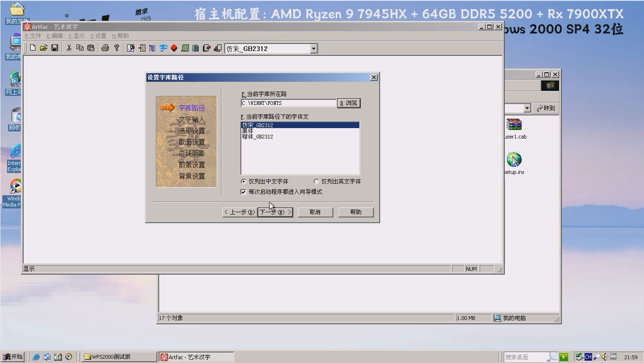
Task: Click the 背景设置 wizard step
Action: [x=192, y=176]
